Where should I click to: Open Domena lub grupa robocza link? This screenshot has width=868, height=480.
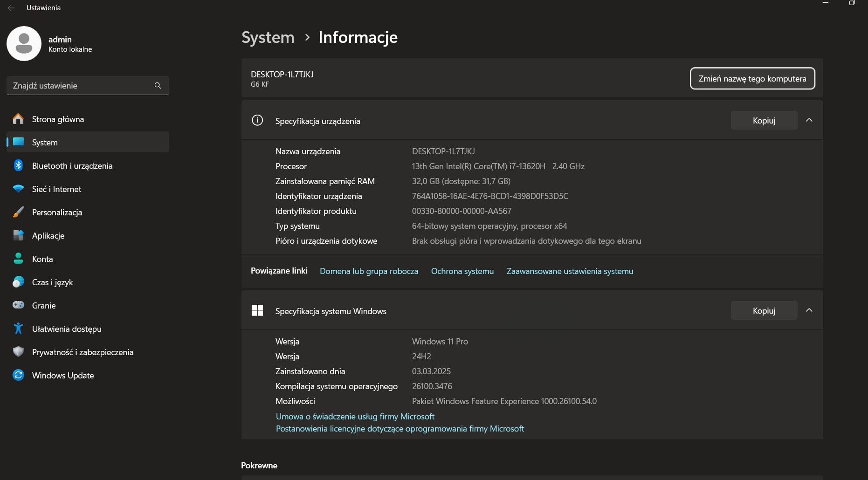click(x=369, y=271)
